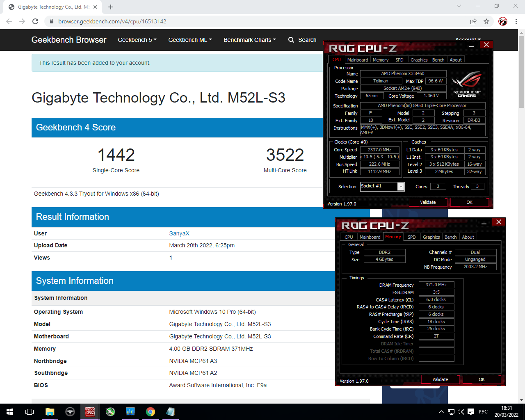Open Windows Start menu
The width and height of the screenshot is (525, 420).
(10, 412)
